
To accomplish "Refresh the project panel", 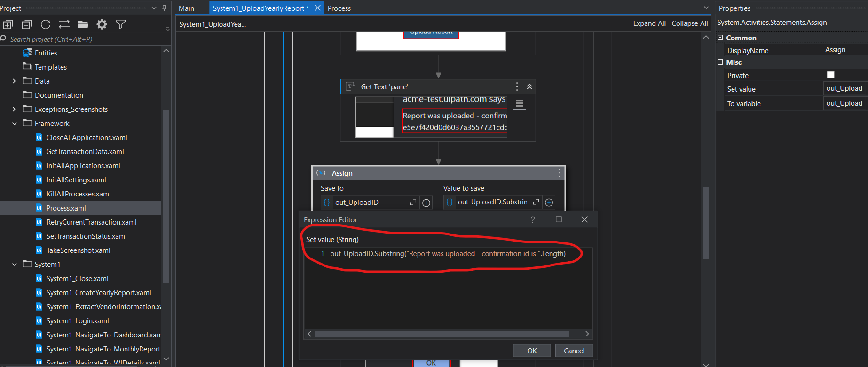I will [46, 24].
